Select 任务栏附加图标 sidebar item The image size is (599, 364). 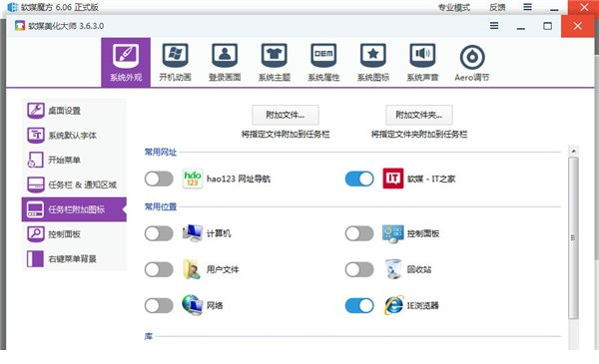point(74,209)
